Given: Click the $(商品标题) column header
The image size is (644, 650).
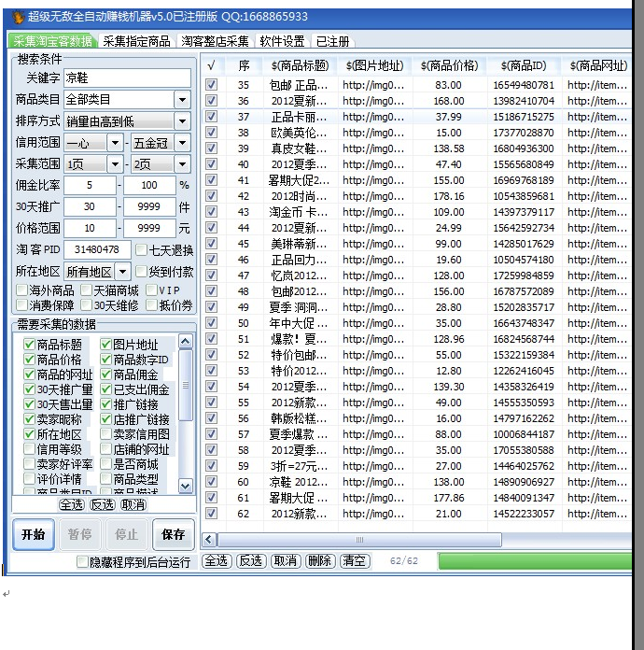Looking at the screenshot, I should coord(300,65).
